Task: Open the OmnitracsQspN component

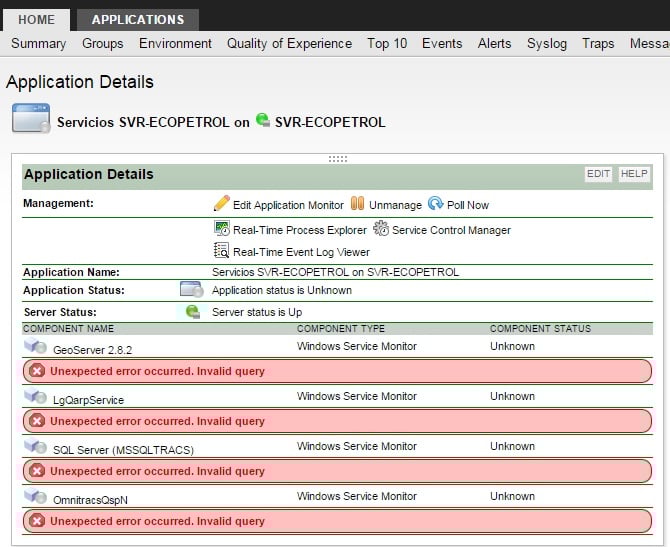Action: click(x=90, y=500)
